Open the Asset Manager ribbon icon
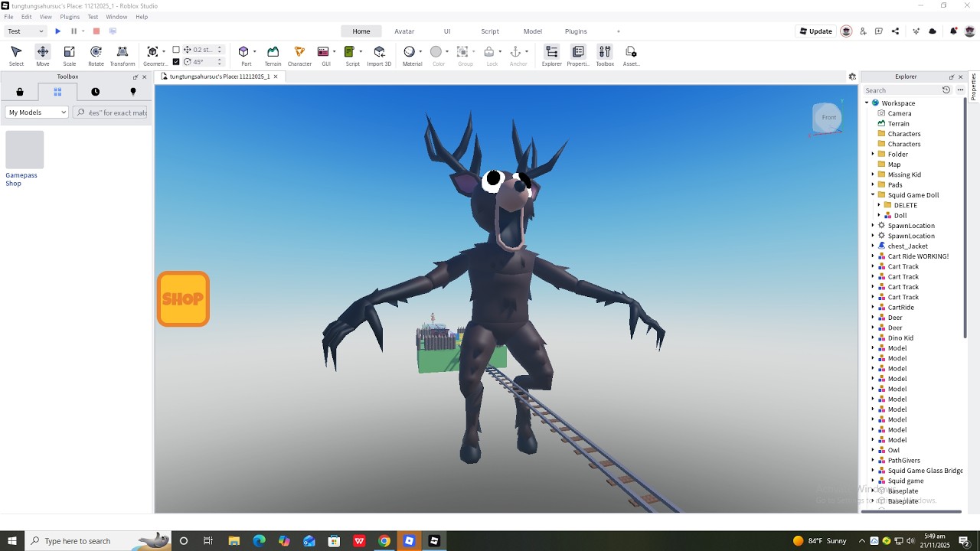 click(631, 55)
